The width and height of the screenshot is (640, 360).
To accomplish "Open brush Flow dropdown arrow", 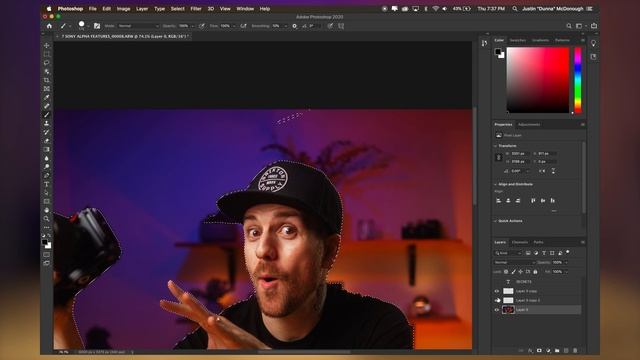I will pos(234,26).
